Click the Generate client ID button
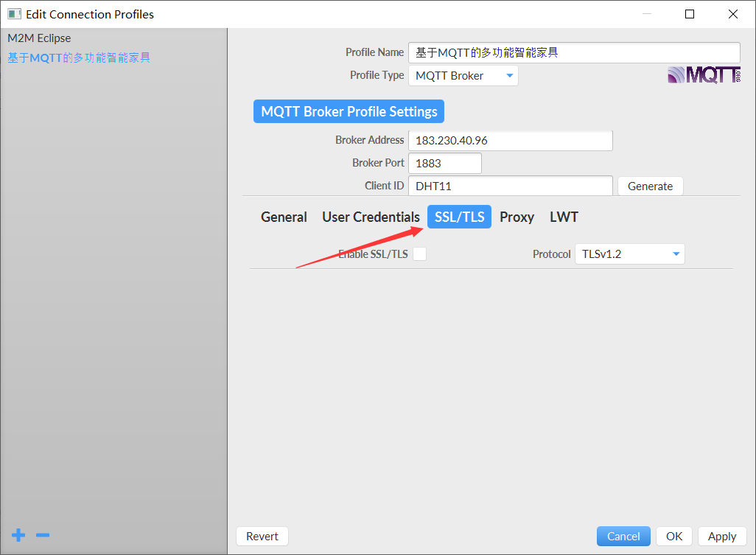Screen dimensions: 756x555 [x=651, y=186]
